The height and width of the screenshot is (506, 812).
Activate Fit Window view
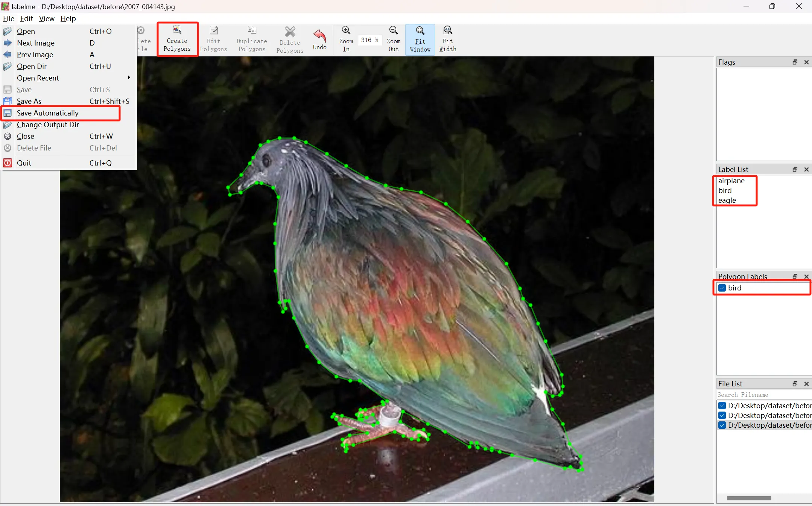(x=420, y=39)
